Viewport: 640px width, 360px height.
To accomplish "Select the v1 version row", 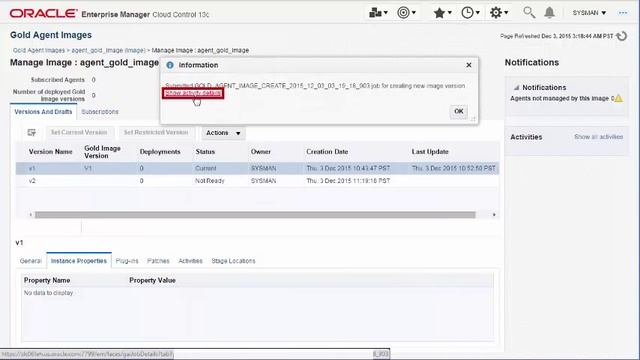I will point(257,168).
